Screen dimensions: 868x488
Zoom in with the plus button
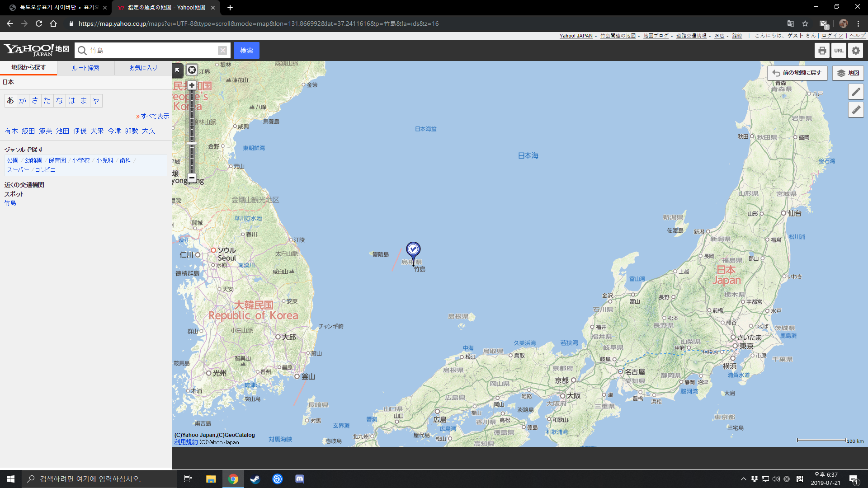click(192, 85)
